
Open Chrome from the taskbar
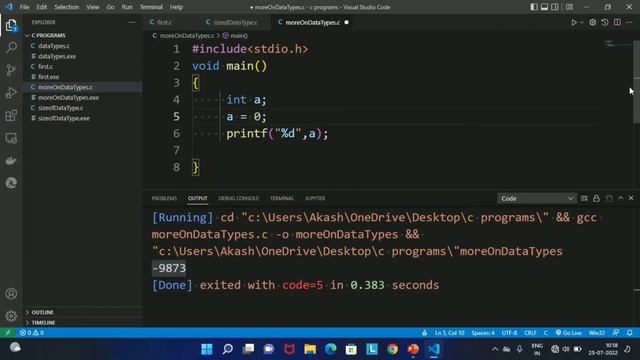(393, 349)
